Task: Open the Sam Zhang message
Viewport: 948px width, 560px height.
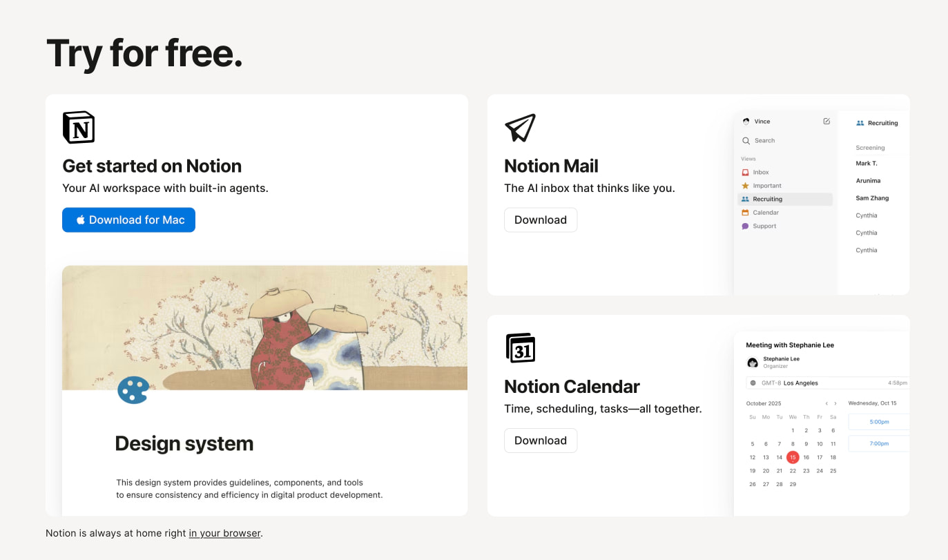Action: click(x=872, y=198)
